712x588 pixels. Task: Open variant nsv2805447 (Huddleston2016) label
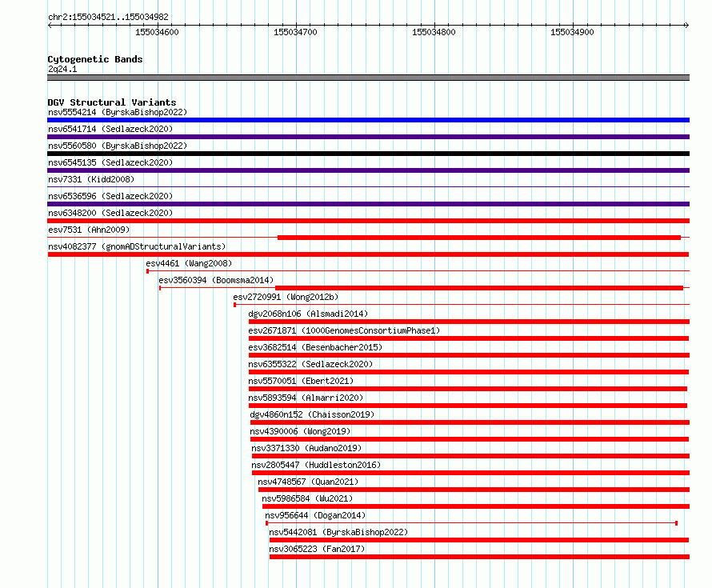[317, 465]
